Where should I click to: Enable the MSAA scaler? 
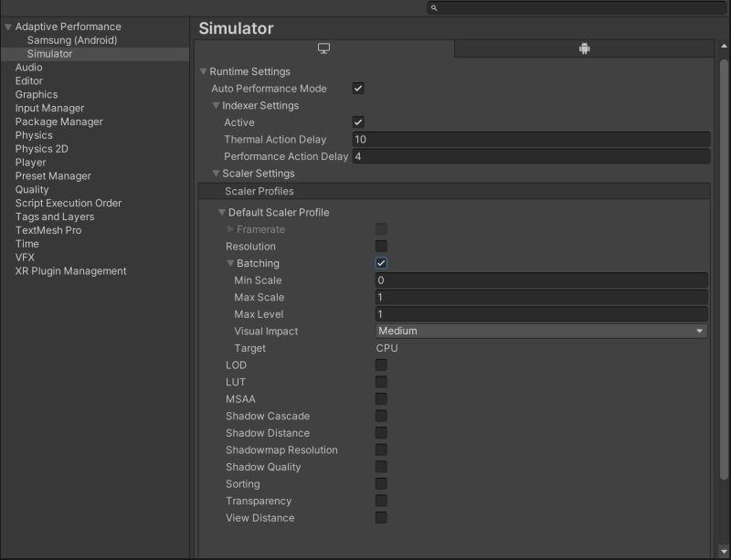click(x=381, y=398)
